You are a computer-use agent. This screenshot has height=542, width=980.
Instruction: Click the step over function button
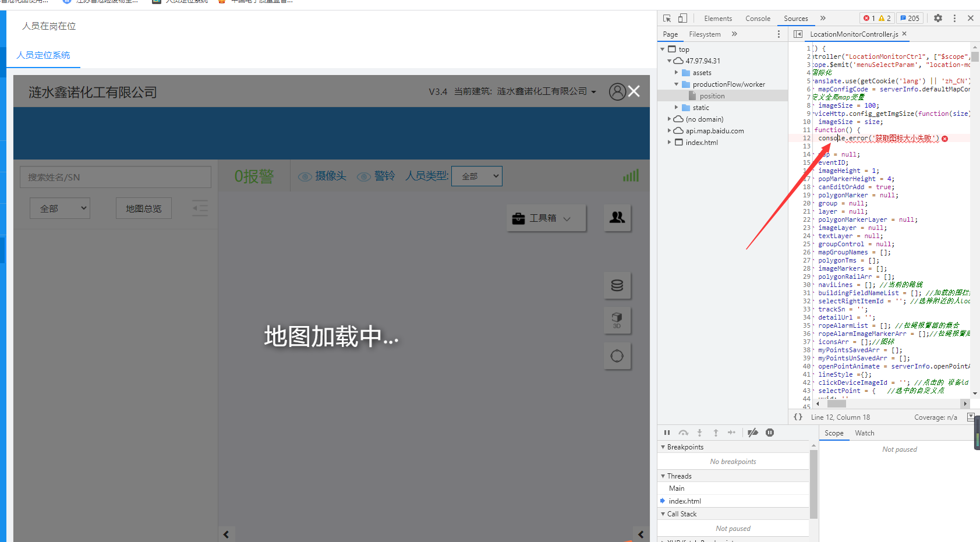pyautogui.click(x=683, y=433)
